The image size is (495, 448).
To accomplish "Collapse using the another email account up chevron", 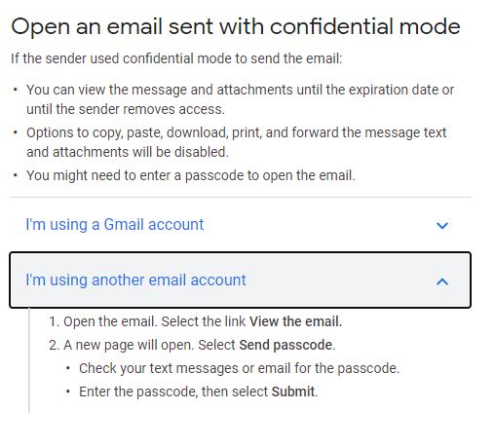I will coord(442,281).
